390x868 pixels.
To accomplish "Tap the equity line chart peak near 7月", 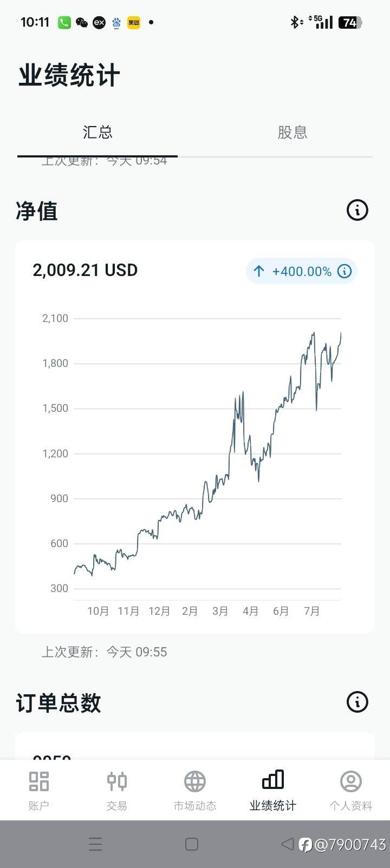I will point(313,334).
